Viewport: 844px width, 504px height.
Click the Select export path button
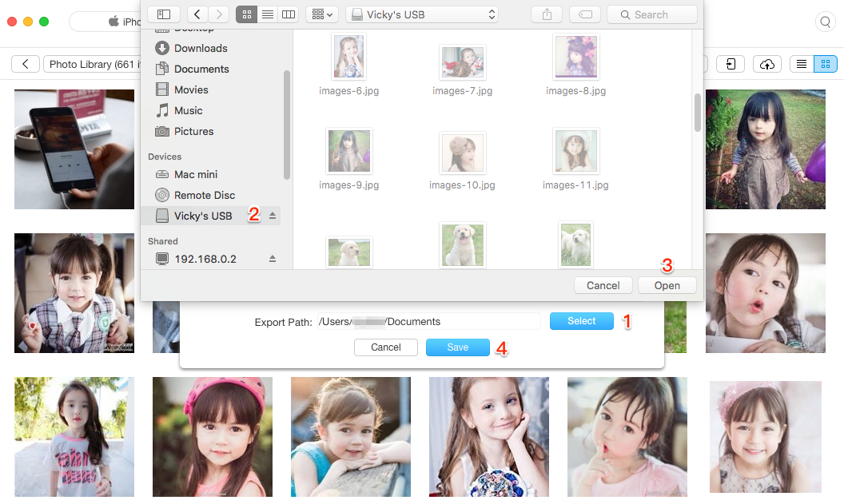[x=581, y=321]
